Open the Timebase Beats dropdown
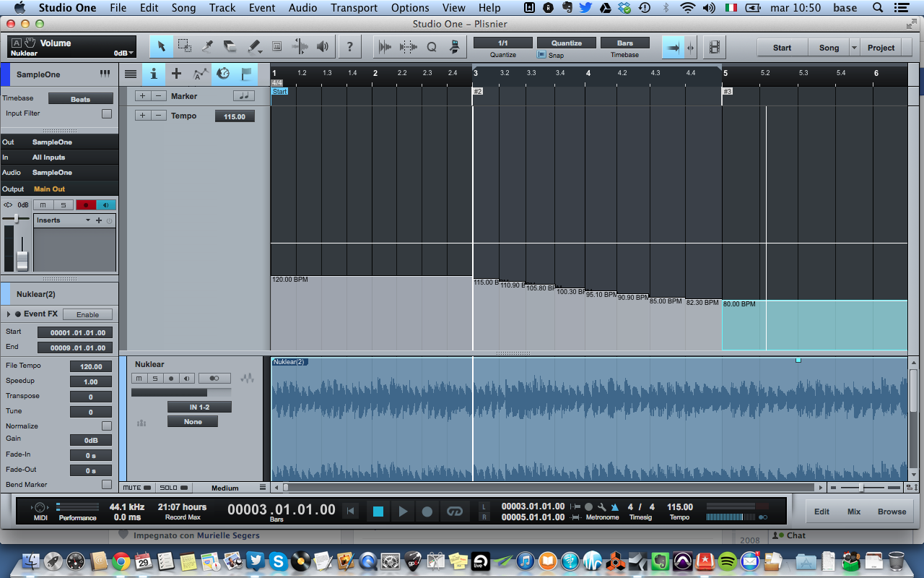Image resolution: width=924 pixels, height=578 pixels. click(81, 99)
